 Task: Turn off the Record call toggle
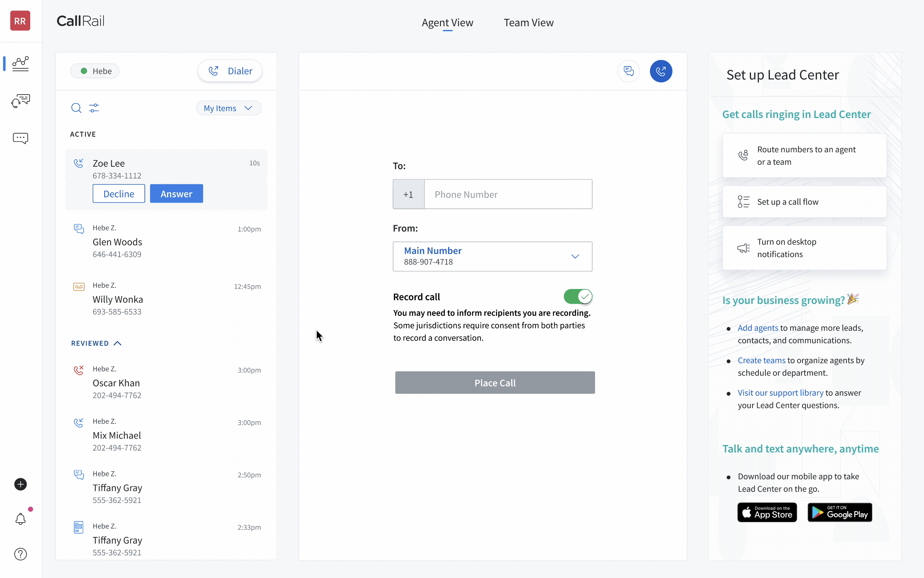pos(578,297)
